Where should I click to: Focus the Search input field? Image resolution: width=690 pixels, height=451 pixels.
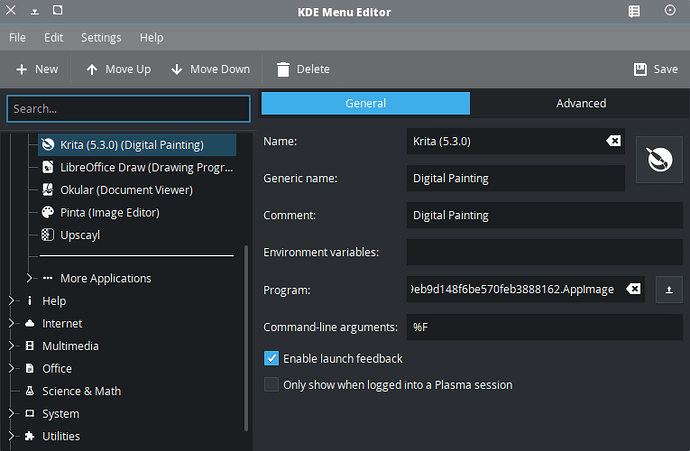128,109
